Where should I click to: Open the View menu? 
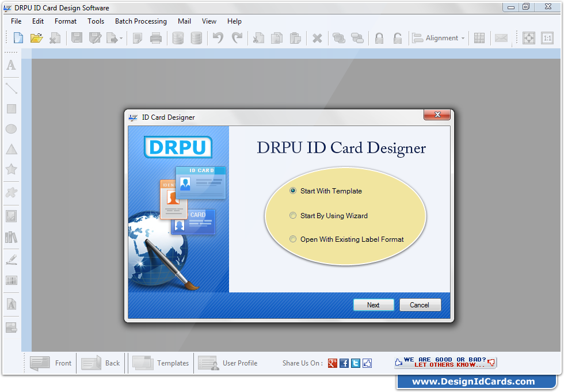tap(209, 21)
